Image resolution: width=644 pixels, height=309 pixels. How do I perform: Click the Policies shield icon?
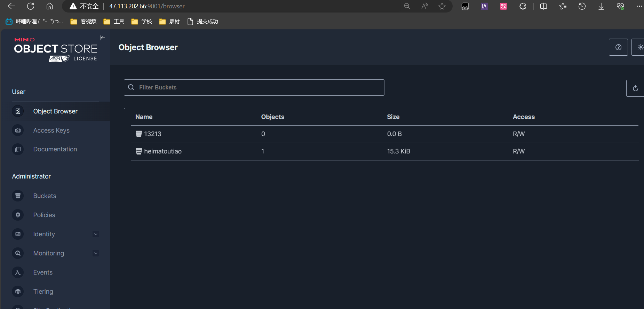(x=18, y=215)
